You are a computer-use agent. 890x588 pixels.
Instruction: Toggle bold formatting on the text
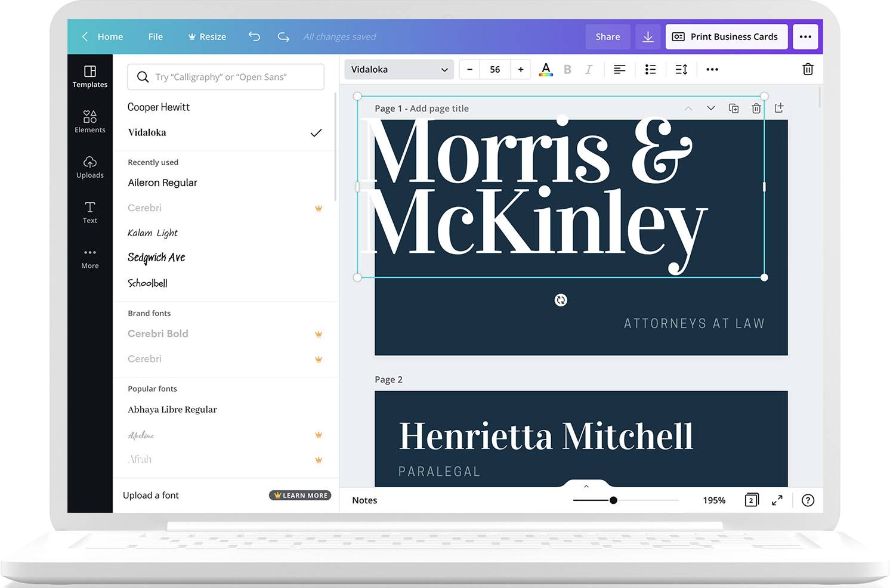[x=567, y=69]
